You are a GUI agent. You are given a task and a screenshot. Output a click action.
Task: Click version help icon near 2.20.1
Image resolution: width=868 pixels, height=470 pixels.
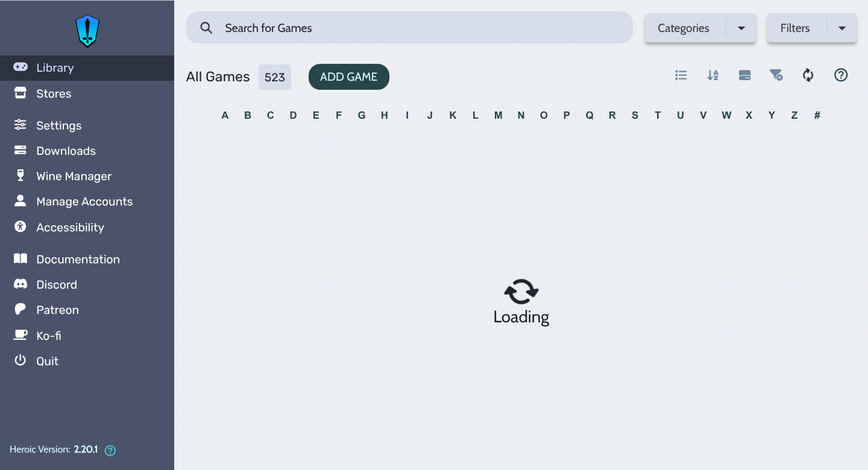110,450
